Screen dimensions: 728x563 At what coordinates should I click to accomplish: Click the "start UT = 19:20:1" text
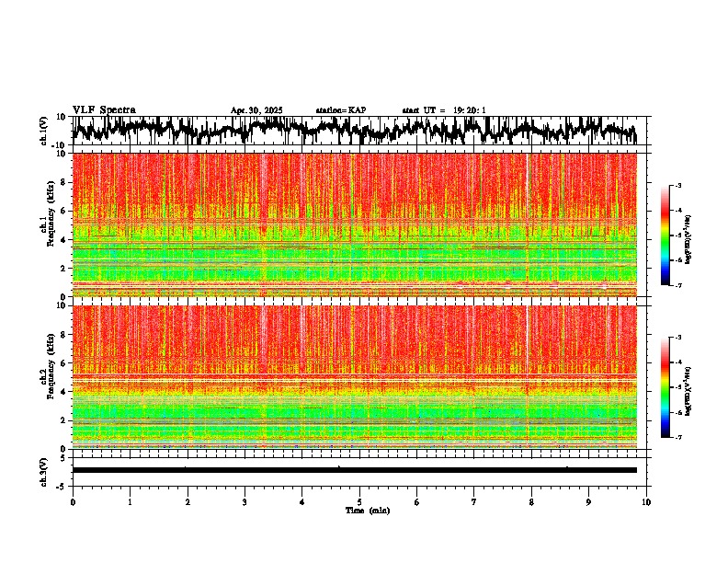444,110
